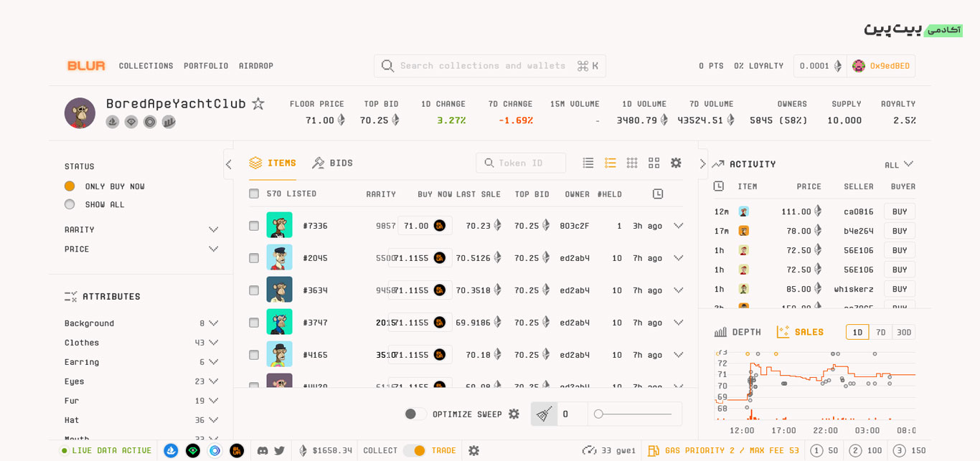Screen dimensions: 980x461
Task: Toggle Optimize Sweep switch
Action: pos(415,414)
